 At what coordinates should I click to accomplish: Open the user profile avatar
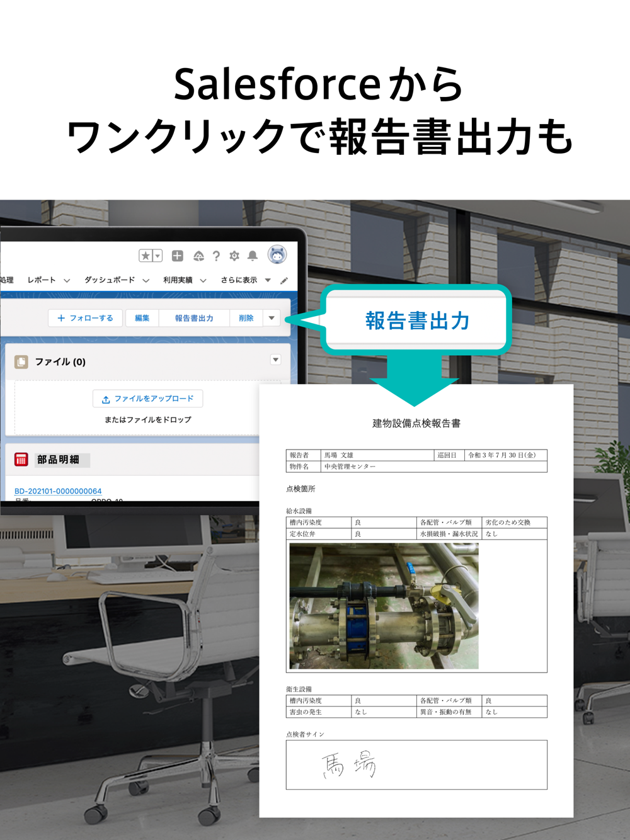coord(277,254)
